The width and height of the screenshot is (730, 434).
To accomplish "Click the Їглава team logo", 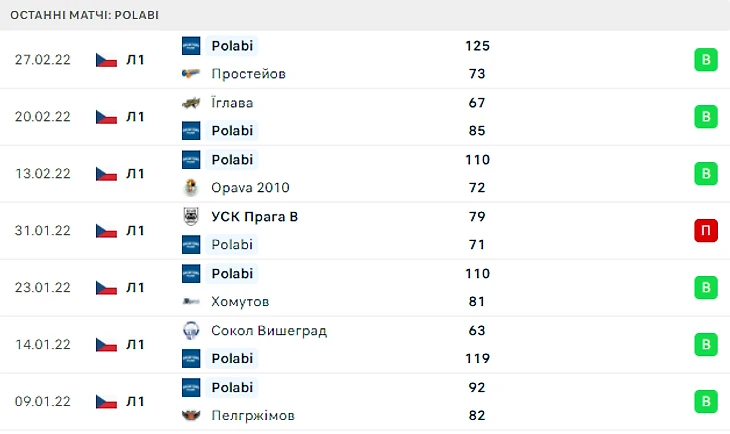I will pyautogui.click(x=191, y=102).
